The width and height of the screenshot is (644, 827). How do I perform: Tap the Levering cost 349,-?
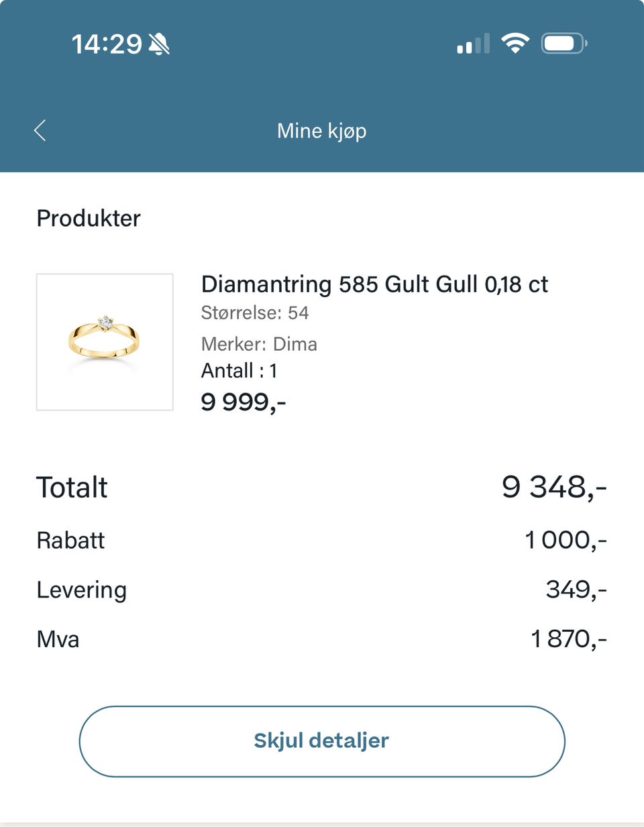(x=576, y=590)
